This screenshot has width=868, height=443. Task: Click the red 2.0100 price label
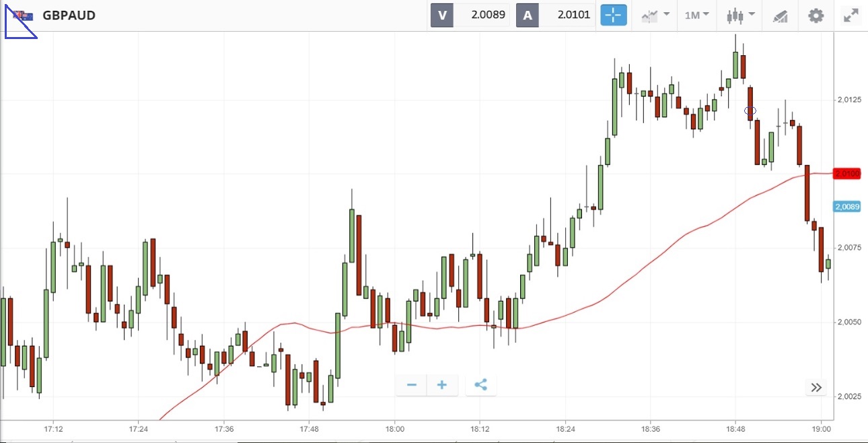point(847,174)
